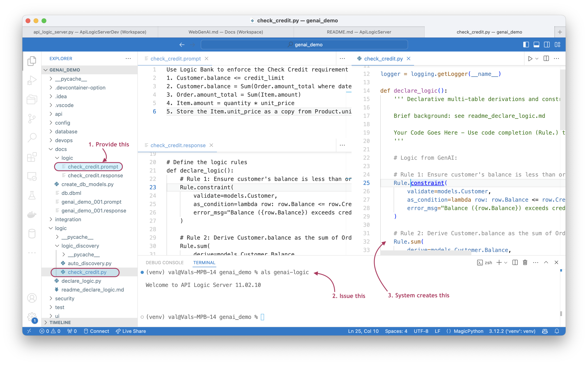Switch to WebGenAI.md Docs window tab

[x=226, y=32]
